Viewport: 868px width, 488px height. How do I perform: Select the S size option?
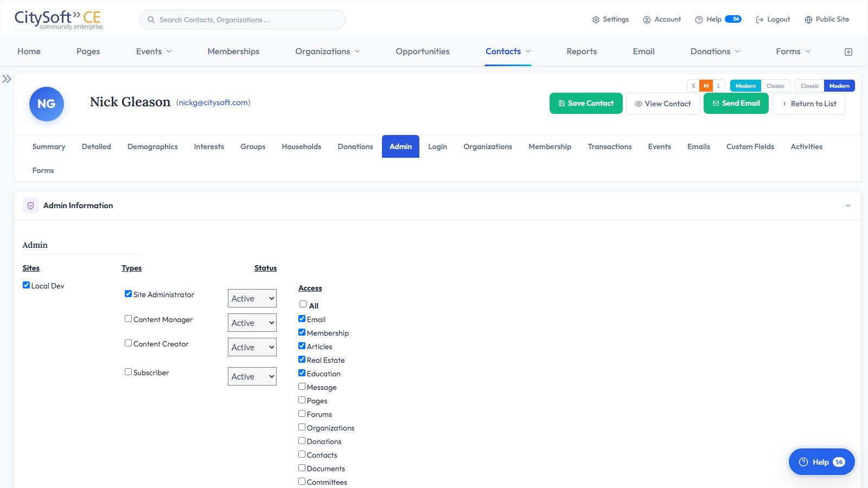[693, 86]
